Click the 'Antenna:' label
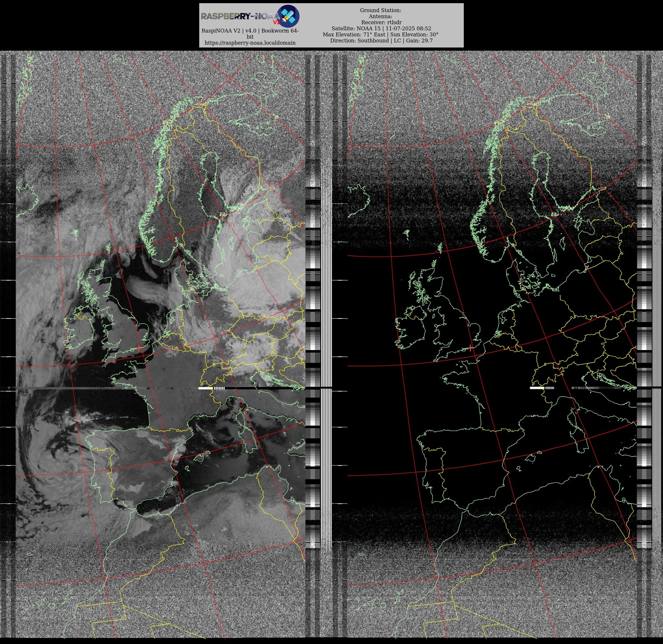Viewport: 663px width, 644px height. coord(381,17)
